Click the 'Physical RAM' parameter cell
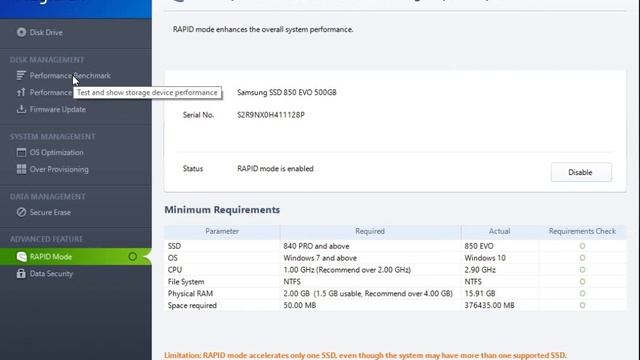 tap(190, 293)
